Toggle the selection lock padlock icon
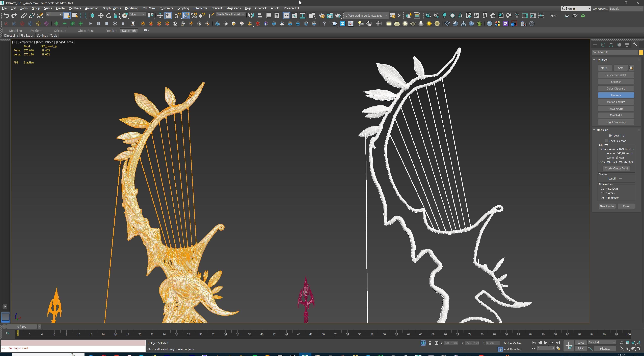644x356 pixels. (x=430, y=343)
